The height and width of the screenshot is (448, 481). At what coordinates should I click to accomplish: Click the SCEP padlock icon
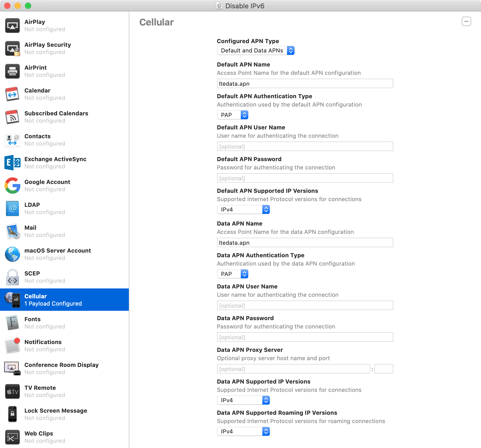(12, 277)
